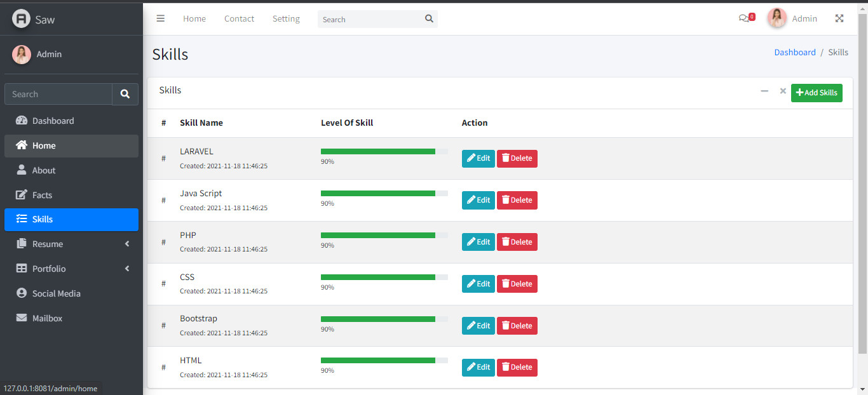Edit the CSS skill
This screenshot has height=395, width=868.
coord(478,284)
